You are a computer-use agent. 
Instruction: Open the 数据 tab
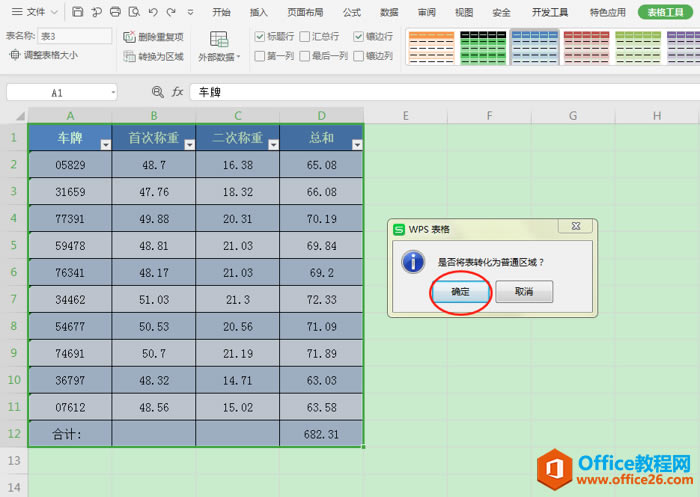point(389,13)
